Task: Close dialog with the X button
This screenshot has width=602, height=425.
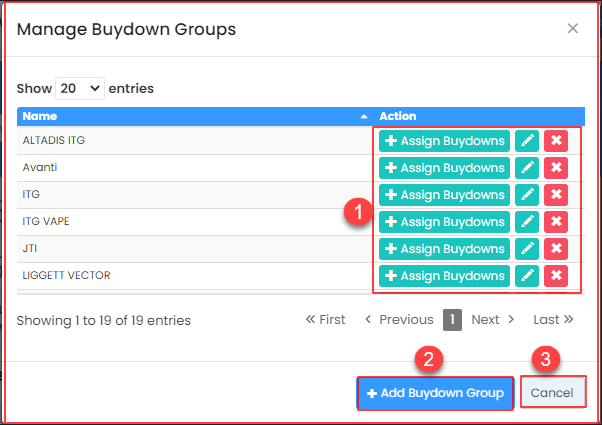Action: (573, 29)
